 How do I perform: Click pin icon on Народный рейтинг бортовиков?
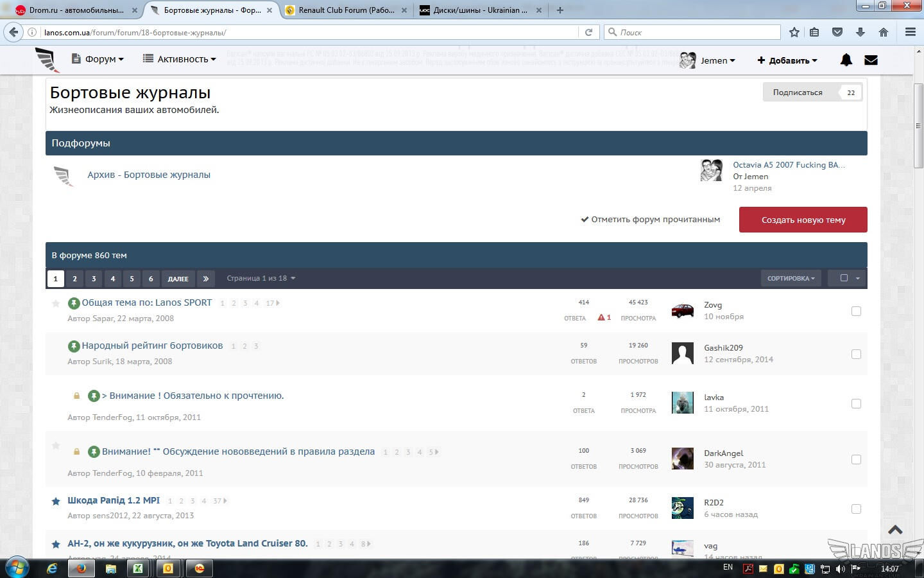(x=74, y=346)
